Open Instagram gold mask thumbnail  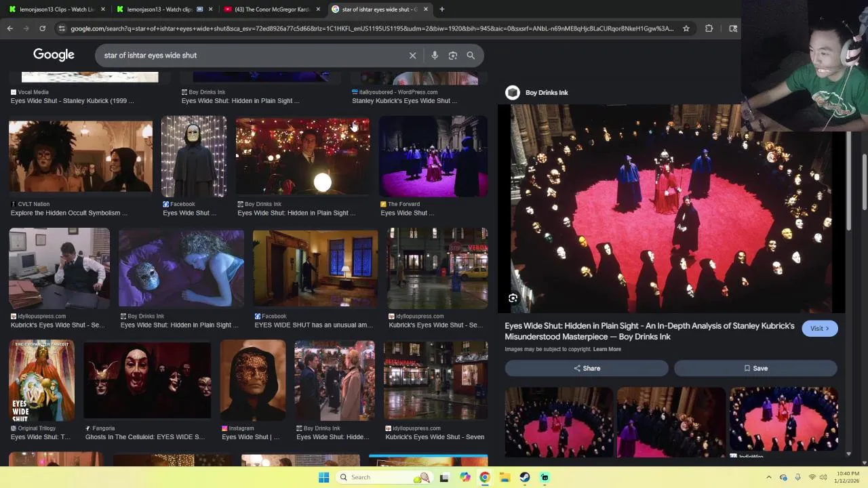click(x=253, y=380)
